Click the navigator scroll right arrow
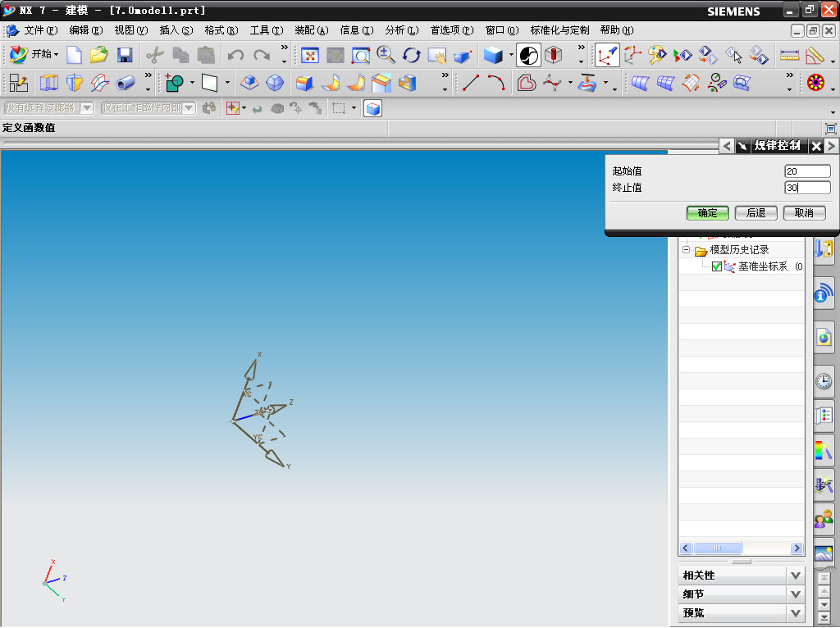The image size is (840, 628). [797, 548]
